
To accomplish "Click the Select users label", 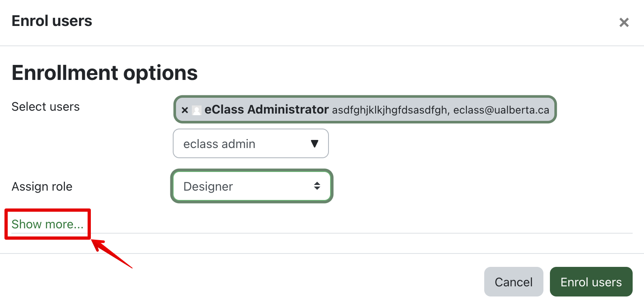I will (45, 107).
